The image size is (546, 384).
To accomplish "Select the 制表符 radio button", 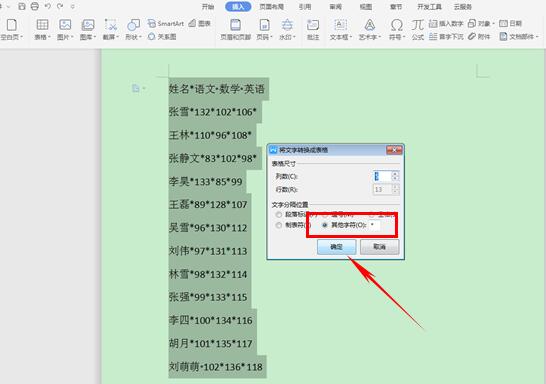I will coord(279,225).
